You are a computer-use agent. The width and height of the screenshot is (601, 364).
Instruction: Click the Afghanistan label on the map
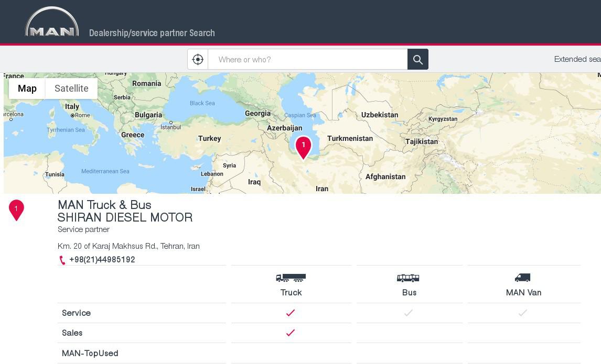pyautogui.click(x=385, y=177)
